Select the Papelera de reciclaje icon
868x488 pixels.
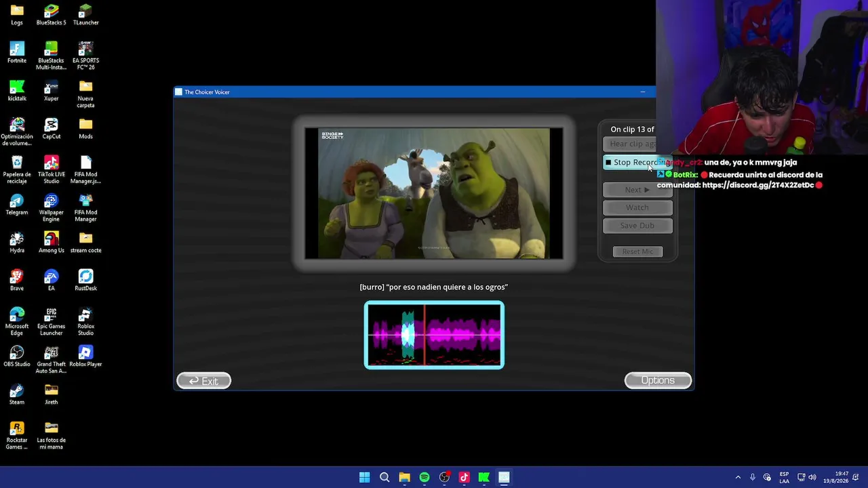(x=17, y=169)
